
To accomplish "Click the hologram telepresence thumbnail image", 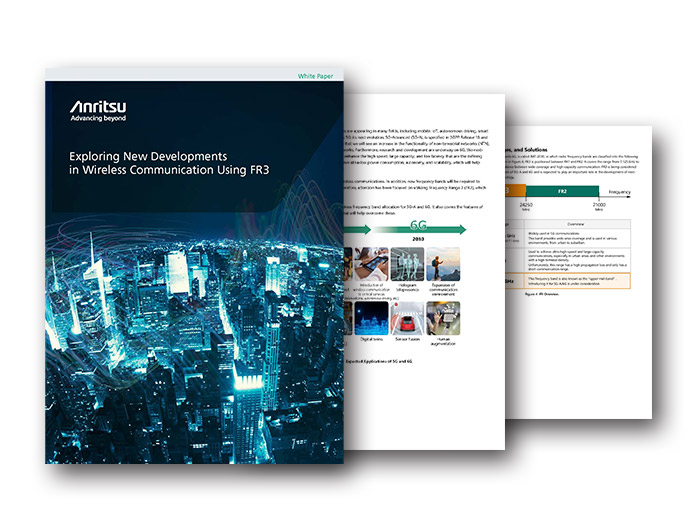I will 407,264.
